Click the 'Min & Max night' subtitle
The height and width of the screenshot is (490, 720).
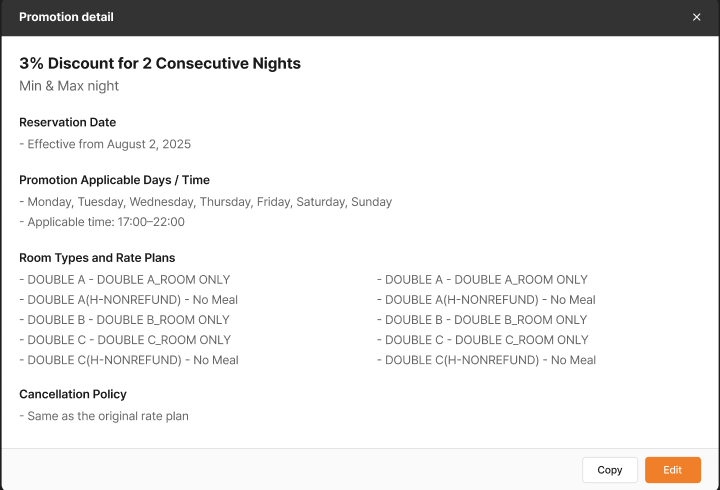[69, 86]
